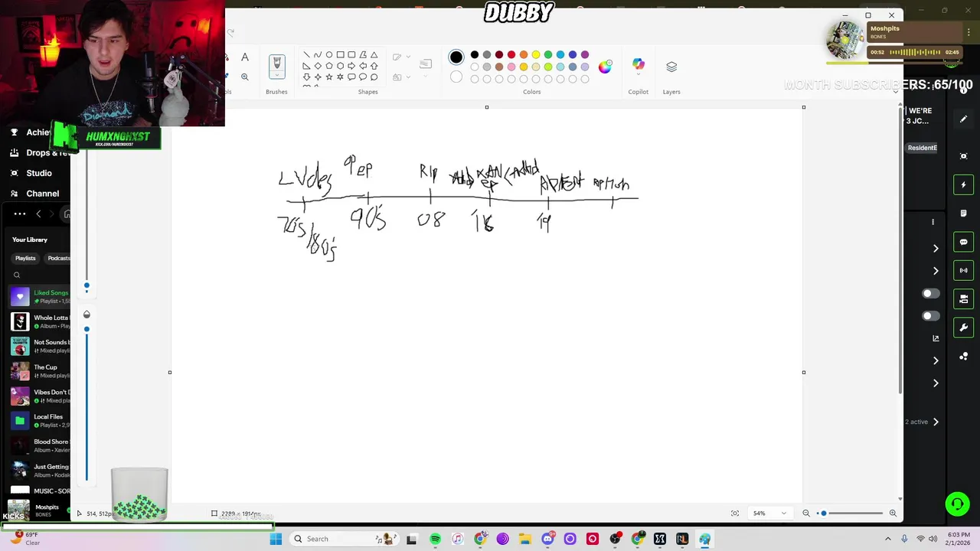Select the Diamond shape
This screenshot has width=980, height=551.
coord(318,66)
